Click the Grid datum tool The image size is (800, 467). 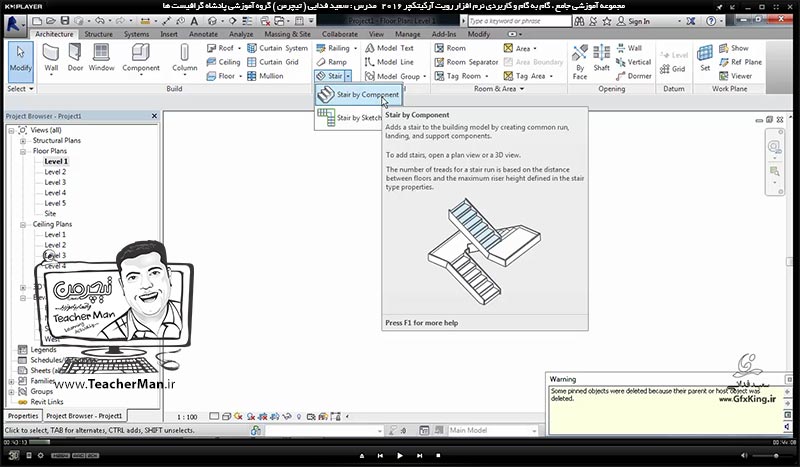pos(672,69)
